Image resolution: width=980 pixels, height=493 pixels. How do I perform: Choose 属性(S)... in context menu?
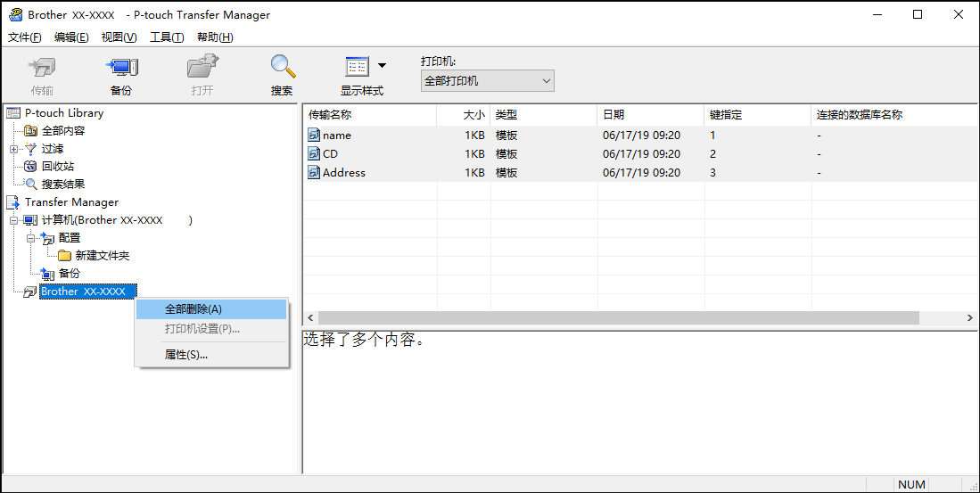(212, 354)
